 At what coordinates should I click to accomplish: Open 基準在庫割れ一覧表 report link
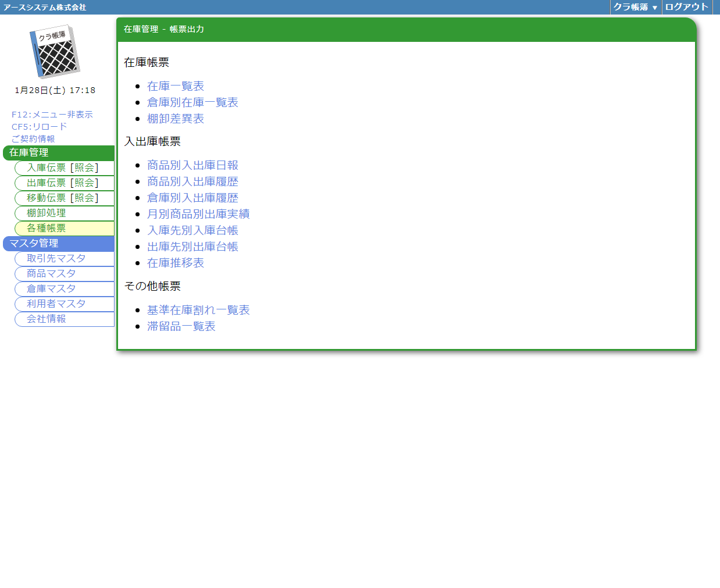[198, 310]
